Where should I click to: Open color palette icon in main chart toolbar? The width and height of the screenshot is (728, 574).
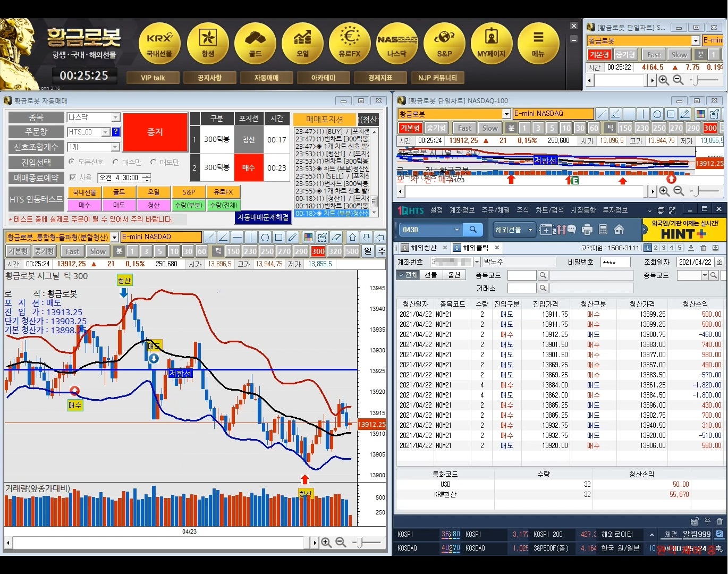pos(308,237)
